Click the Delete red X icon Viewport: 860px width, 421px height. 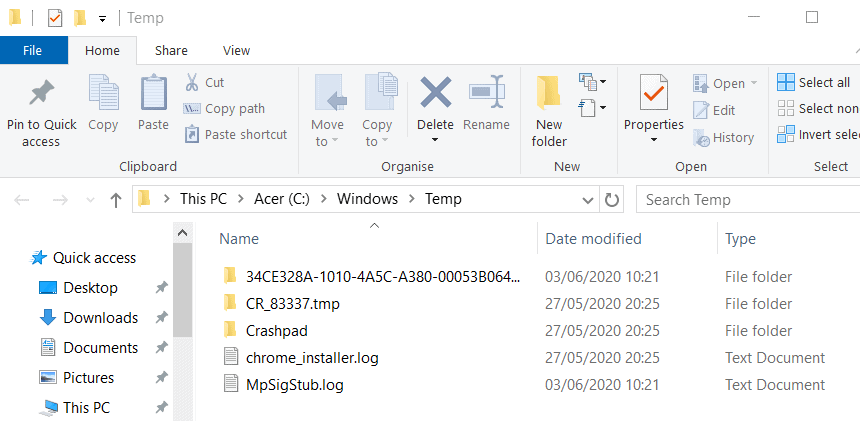coord(435,92)
